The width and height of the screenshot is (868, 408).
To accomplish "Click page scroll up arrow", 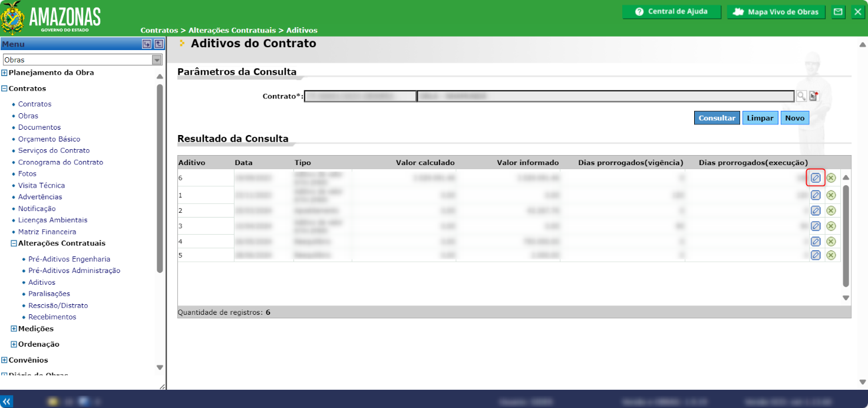I will click(863, 45).
